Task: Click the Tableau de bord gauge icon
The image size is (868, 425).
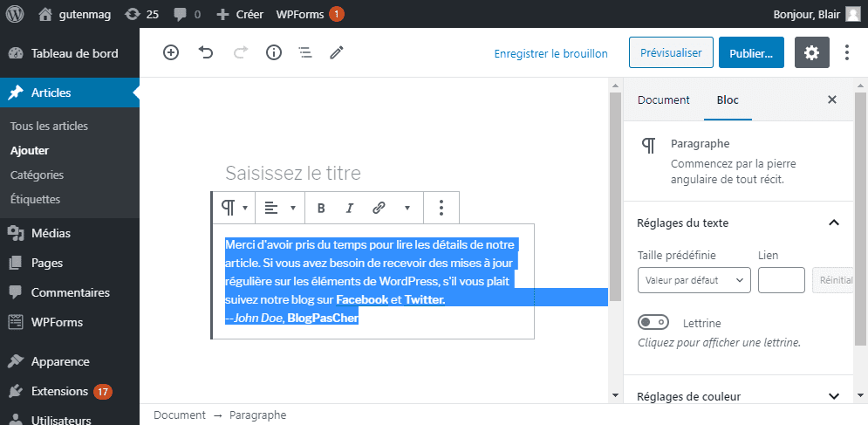Action: click(16, 54)
